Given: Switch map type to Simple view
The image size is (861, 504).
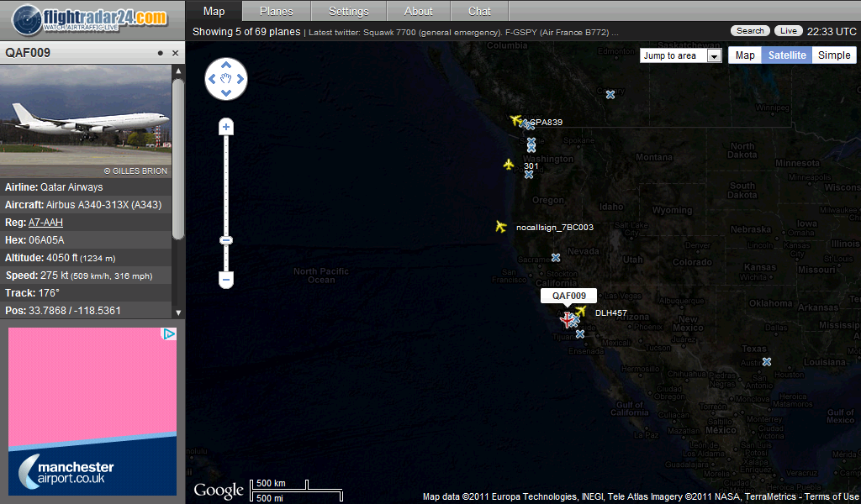Looking at the screenshot, I should 834,55.
